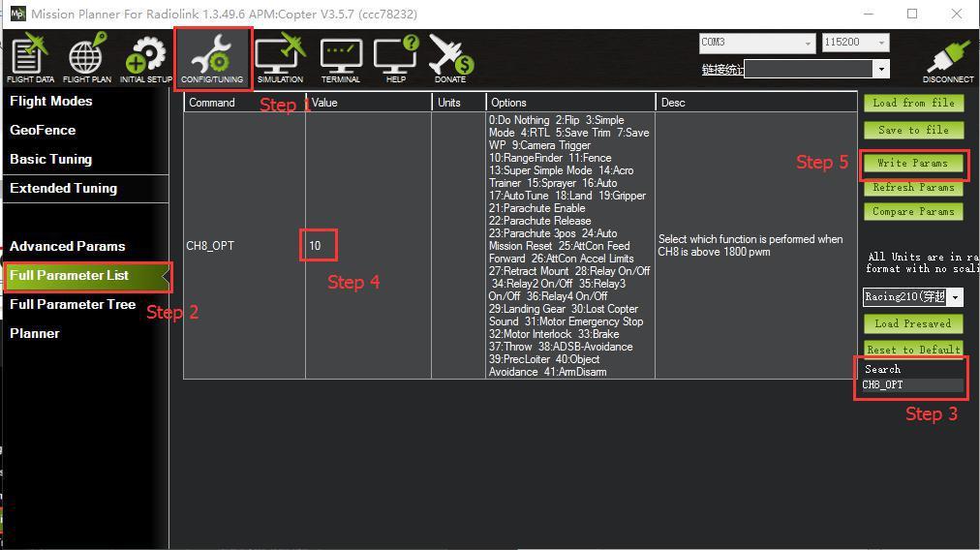The width and height of the screenshot is (980, 550).
Task: Click the Disconnect plug icon
Action: point(948,61)
